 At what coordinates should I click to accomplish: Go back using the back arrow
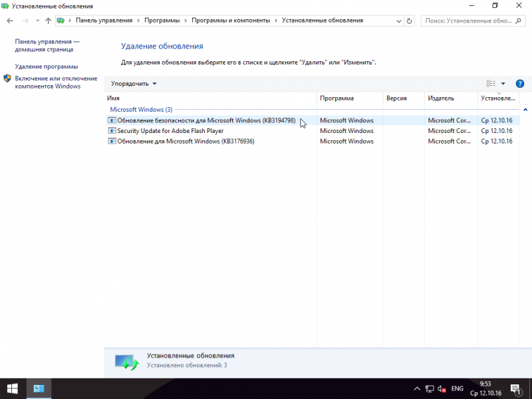[x=10, y=21]
